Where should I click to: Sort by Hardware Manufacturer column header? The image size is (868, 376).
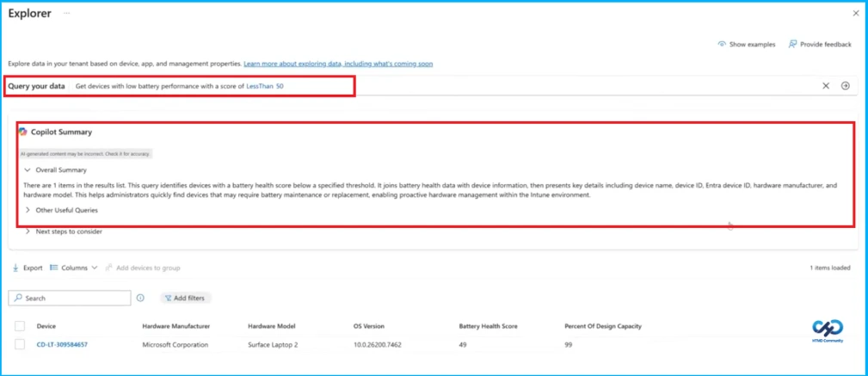click(x=176, y=326)
